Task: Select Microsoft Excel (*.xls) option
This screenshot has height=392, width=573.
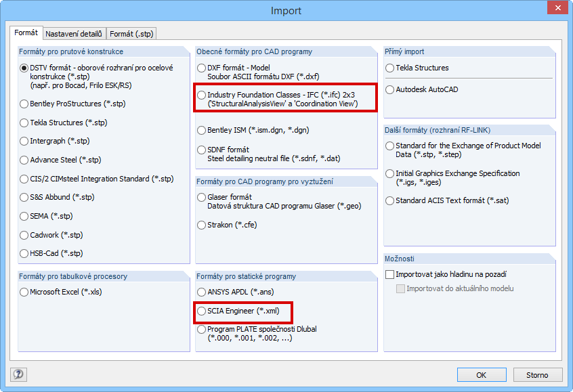Action: pos(24,292)
